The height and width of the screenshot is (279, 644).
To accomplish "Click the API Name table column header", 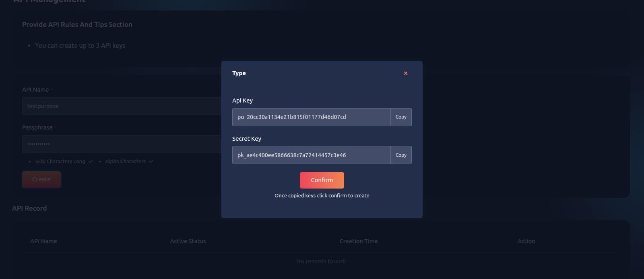I will pos(43,241).
